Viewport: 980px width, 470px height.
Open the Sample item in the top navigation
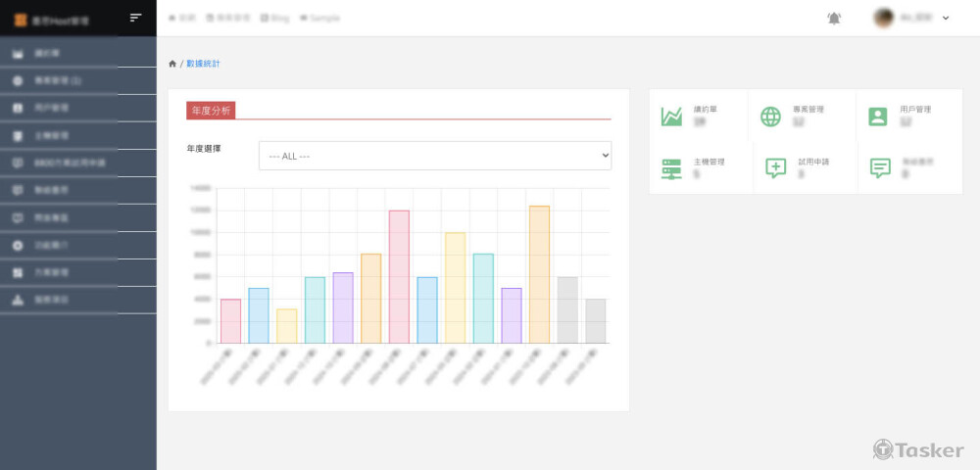point(319,18)
